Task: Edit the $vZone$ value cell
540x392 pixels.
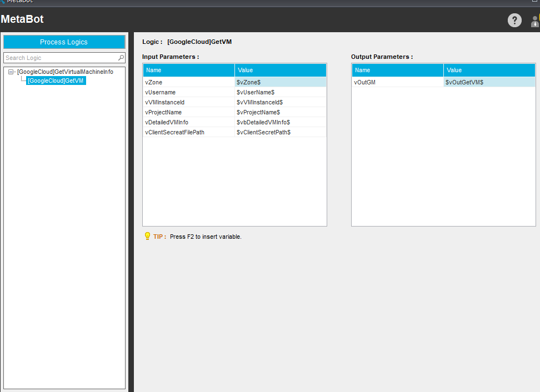Action: (x=281, y=82)
